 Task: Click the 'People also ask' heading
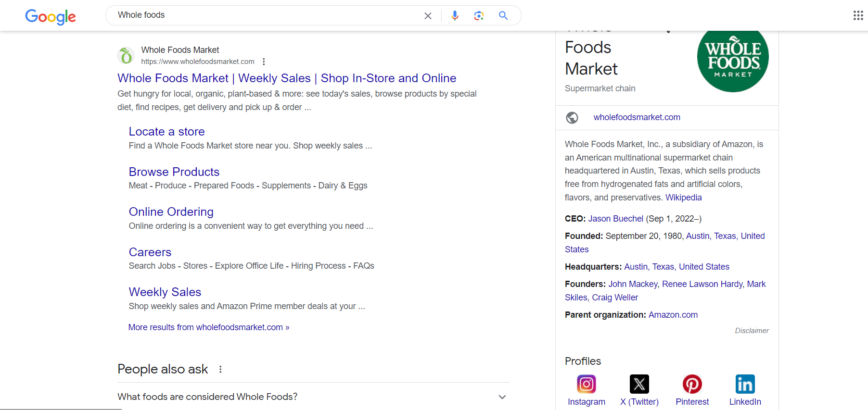point(163,369)
